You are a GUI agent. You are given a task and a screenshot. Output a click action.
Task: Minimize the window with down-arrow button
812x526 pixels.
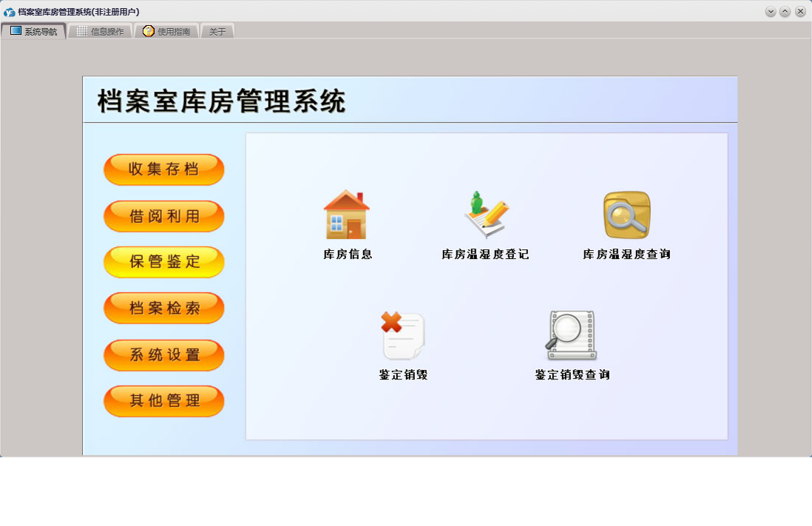click(771, 12)
